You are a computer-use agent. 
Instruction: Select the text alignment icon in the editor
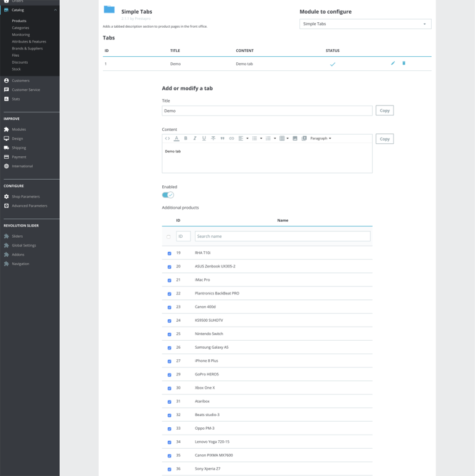click(241, 138)
